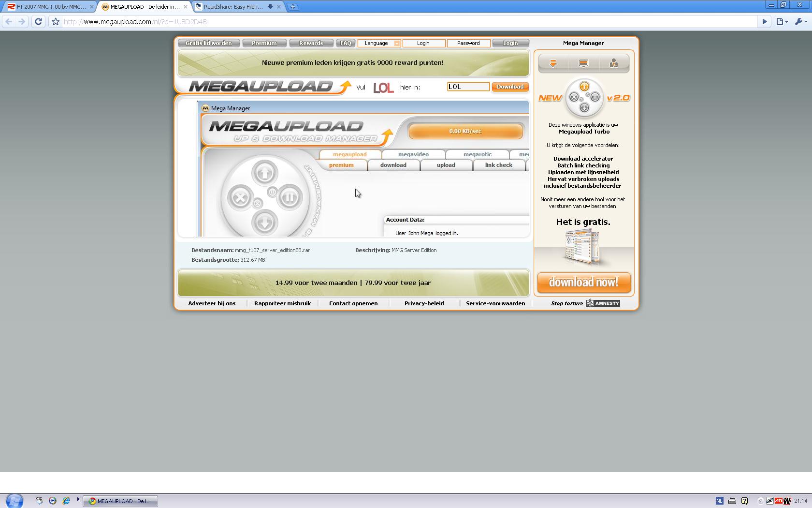
Task: Open Rapporteer misbruik link
Action: point(283,303)
